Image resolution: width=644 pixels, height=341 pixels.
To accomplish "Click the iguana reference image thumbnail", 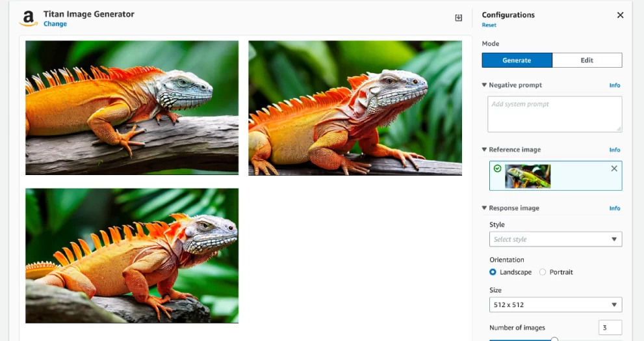I will point(528,176).
